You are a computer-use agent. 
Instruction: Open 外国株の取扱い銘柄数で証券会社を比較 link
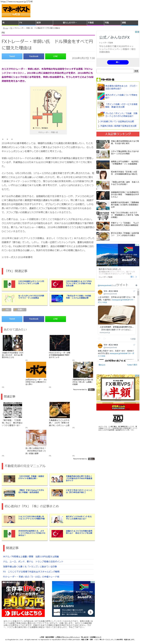(118, 126)
